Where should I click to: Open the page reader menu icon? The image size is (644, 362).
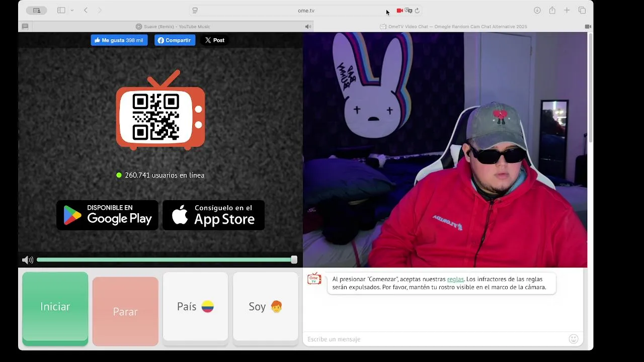pyautogui.click(x=195, y=11)
